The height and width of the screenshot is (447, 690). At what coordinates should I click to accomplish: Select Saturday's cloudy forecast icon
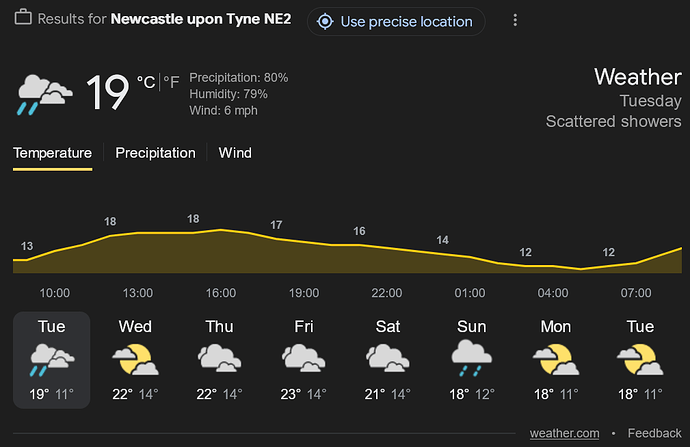pyautogui.click(x=388, y=359)
